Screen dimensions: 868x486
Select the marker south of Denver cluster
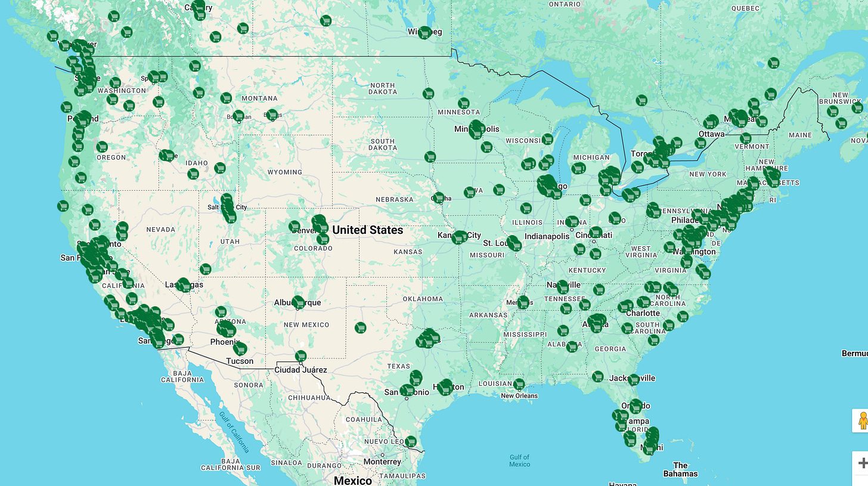pos(323,239)
